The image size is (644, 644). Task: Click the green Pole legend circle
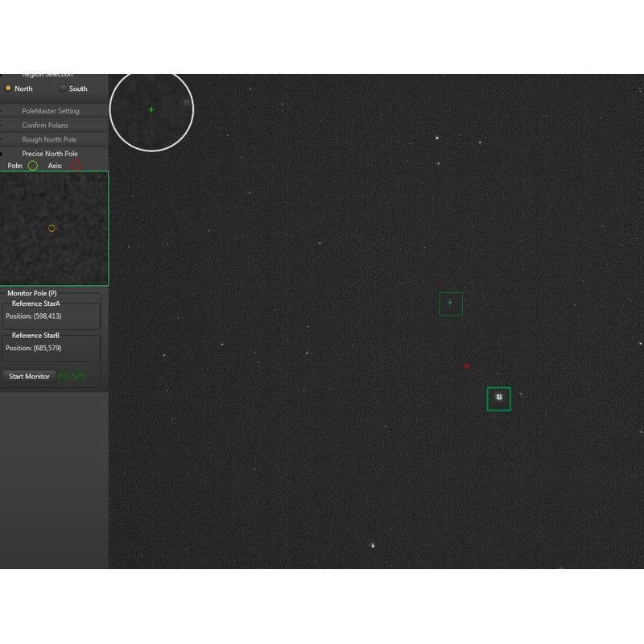32,167
